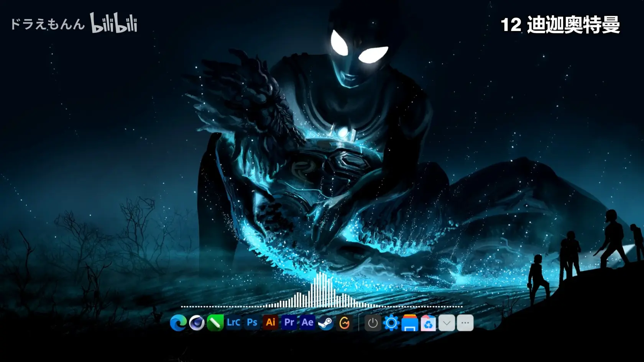Open the green pen app icon

pyautogui.click(x=215, y=323)
